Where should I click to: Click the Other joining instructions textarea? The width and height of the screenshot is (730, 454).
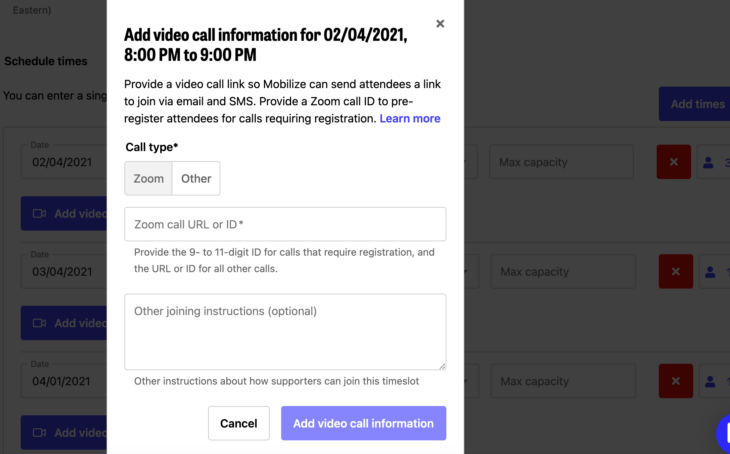[285, 332]
